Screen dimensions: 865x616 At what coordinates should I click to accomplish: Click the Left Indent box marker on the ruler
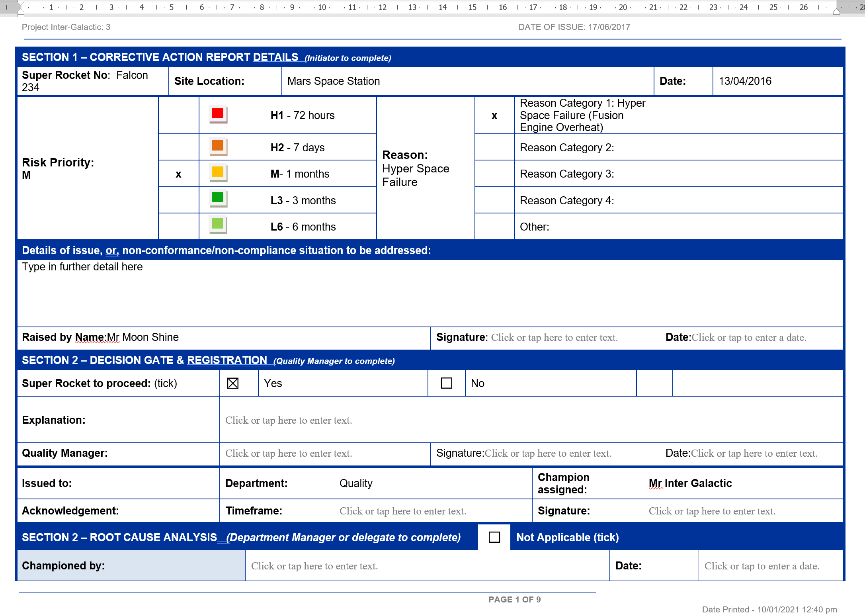pos(21,16)
